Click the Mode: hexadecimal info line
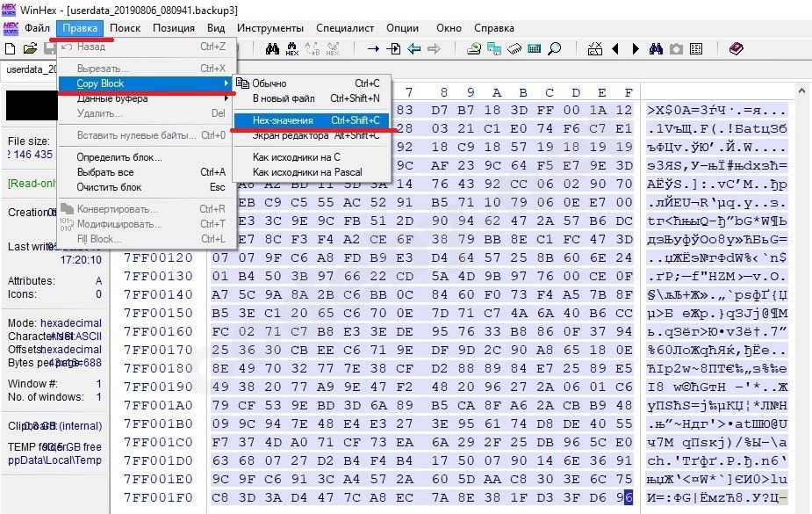Screen dimensions: 812x514 pos(55,322)
